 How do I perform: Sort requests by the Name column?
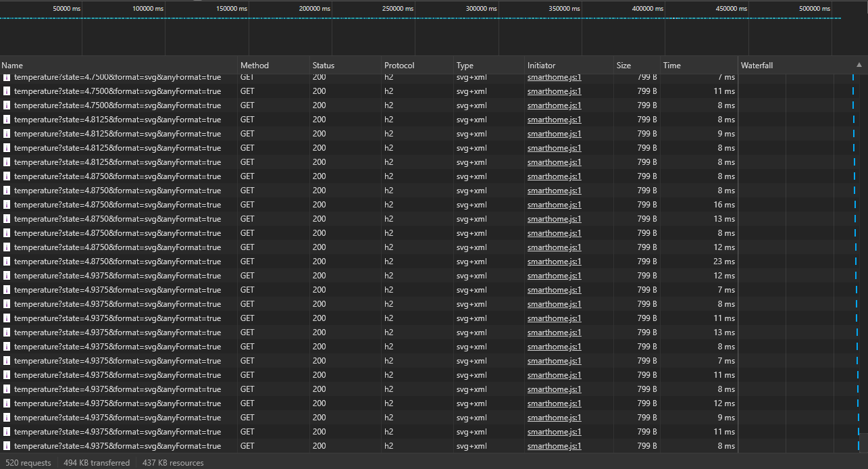tap(12, 66)
